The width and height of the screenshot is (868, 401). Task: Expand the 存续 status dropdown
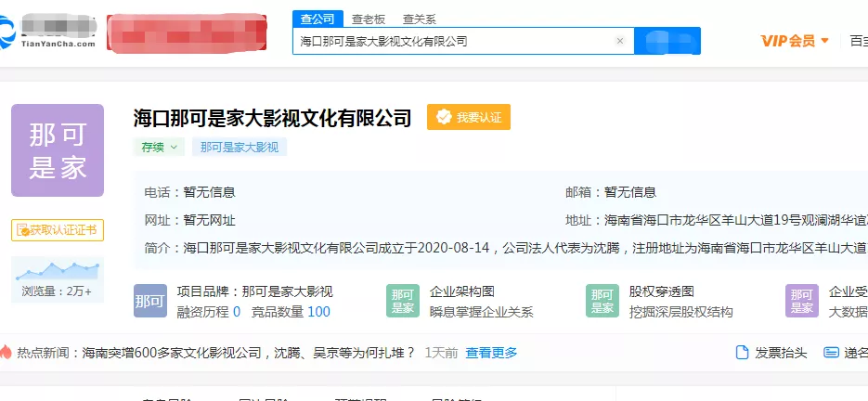159,147
